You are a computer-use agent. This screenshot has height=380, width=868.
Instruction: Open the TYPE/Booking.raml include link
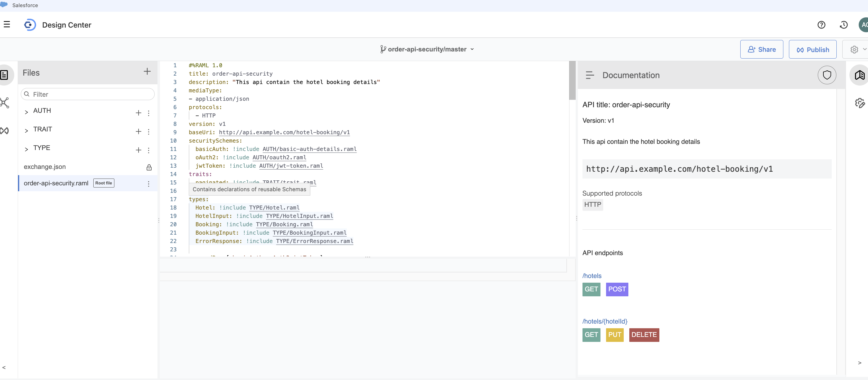[x=284, y=224]
